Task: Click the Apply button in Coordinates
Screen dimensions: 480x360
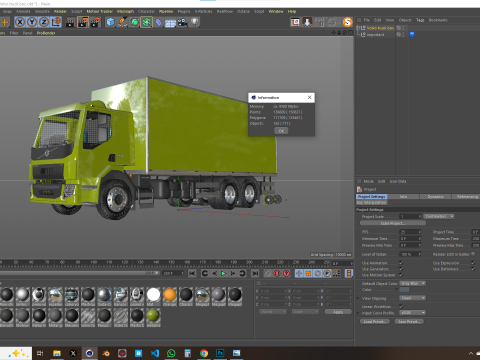Action: pyautogui.click(x=338, y=312)
